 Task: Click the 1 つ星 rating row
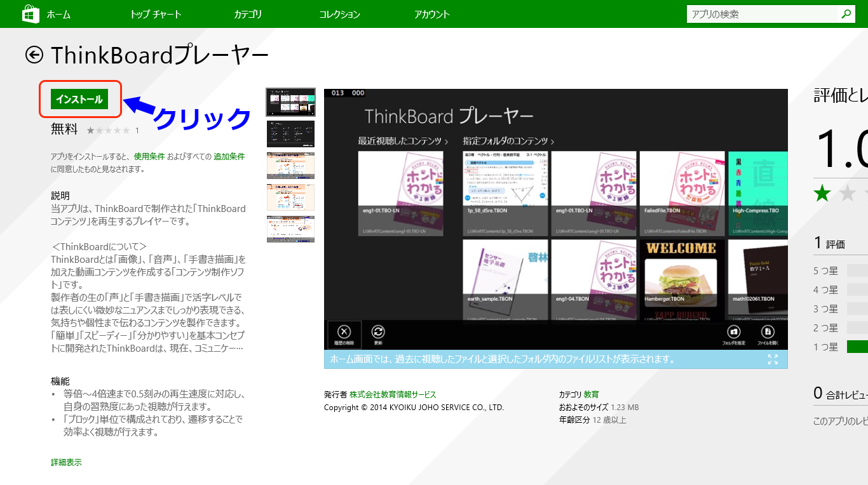point(840,347)
